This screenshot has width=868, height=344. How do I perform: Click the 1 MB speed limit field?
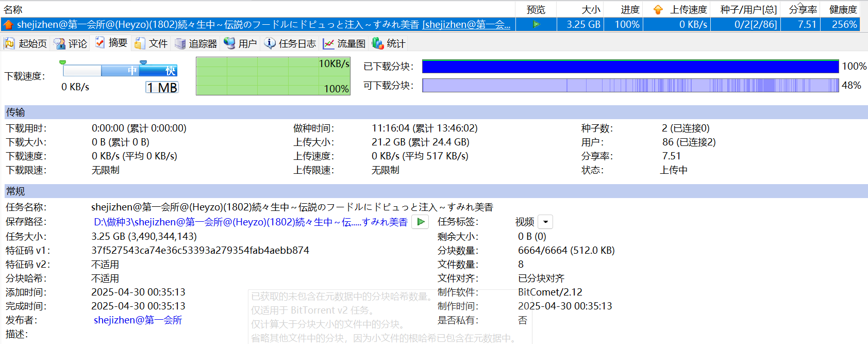click(x=162, y=87)
